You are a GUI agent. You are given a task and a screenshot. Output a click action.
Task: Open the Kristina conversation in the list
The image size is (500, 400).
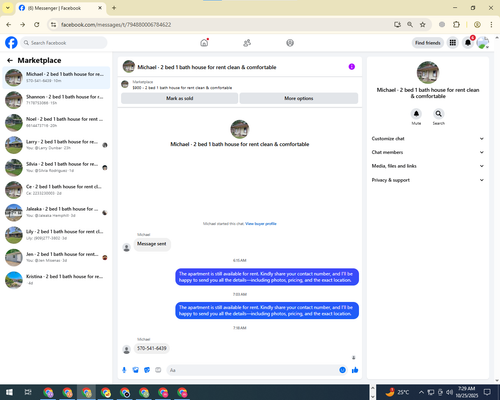point(56,280)
